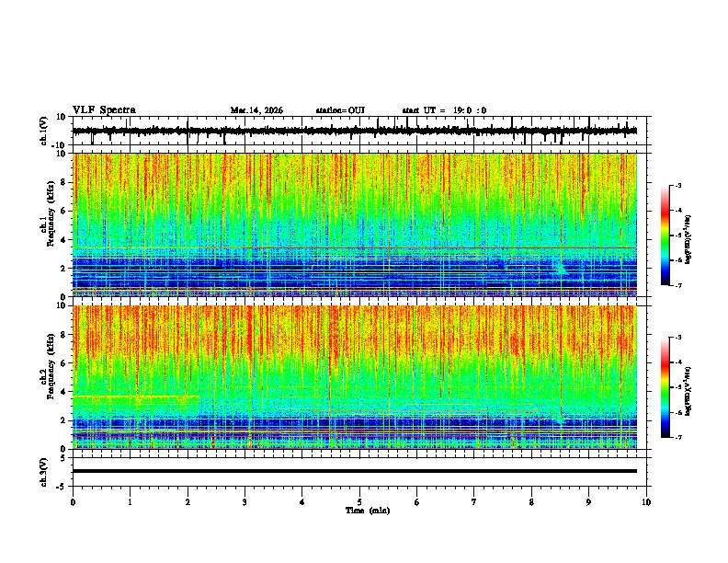The image size is (728, 563).
Task: Click time axis tick label "6"
Action: point(417,502)
